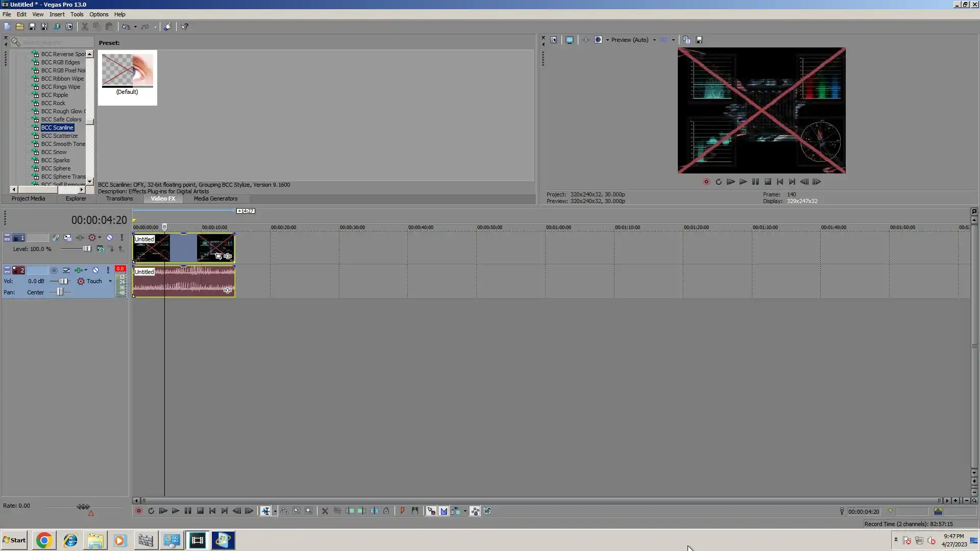
Task: Open the Track Motion icon on track 1
Action: coord(67,238)
